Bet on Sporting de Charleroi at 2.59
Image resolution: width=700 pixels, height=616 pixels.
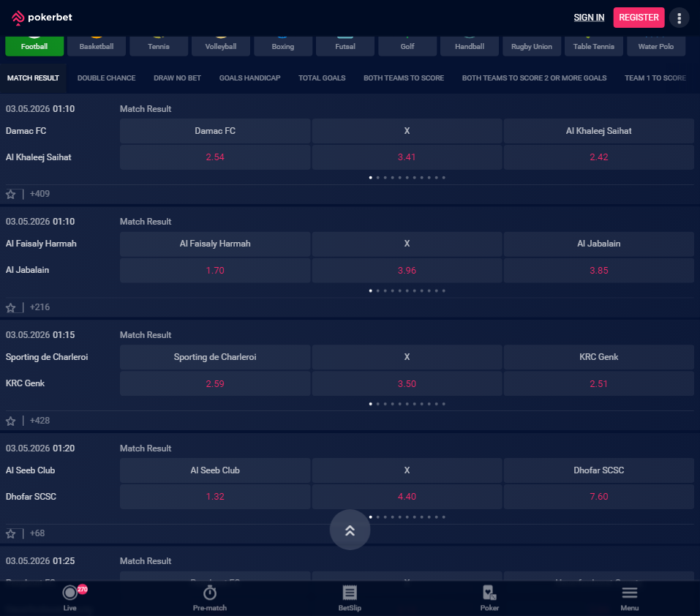point(215,384)
